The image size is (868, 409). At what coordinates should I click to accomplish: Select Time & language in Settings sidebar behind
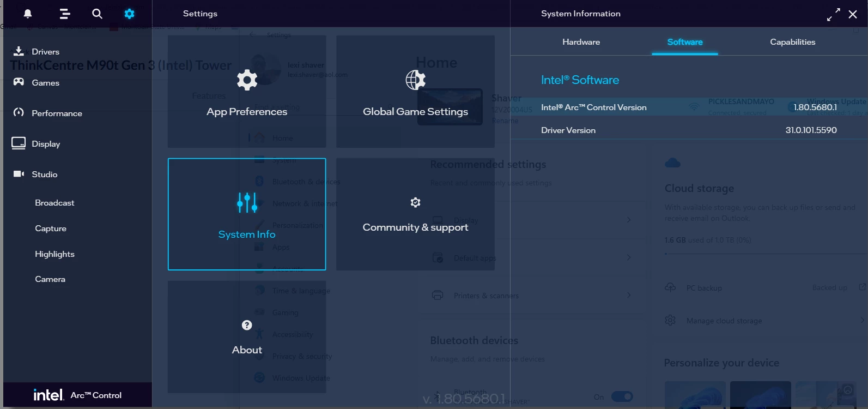coord(301,291)
